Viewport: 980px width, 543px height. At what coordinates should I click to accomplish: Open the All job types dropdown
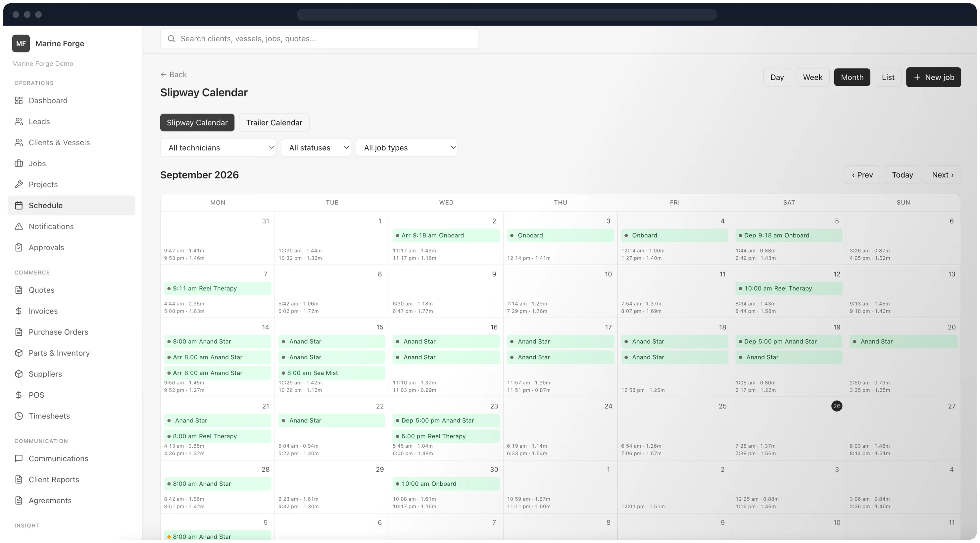click(x=407, y=148)
